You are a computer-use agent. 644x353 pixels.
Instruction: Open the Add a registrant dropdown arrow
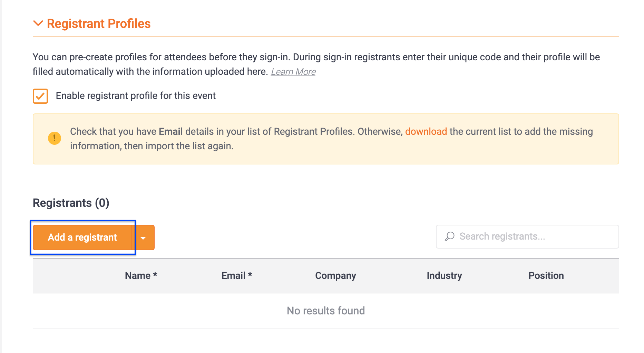143,238
